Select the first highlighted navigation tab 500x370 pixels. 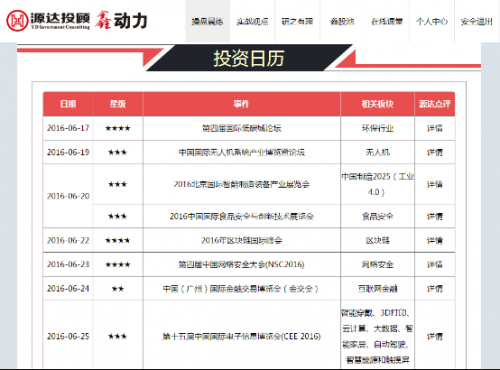pyautogui.click(x=207, y=22)
